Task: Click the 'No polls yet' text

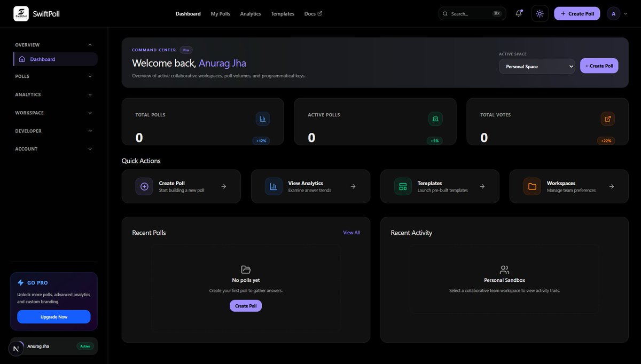Action: coord(246,280)
